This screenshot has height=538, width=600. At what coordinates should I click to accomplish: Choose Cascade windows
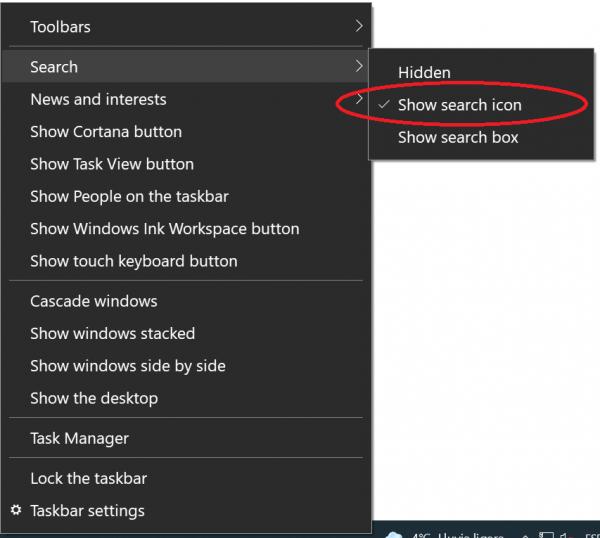click(186, 301)
